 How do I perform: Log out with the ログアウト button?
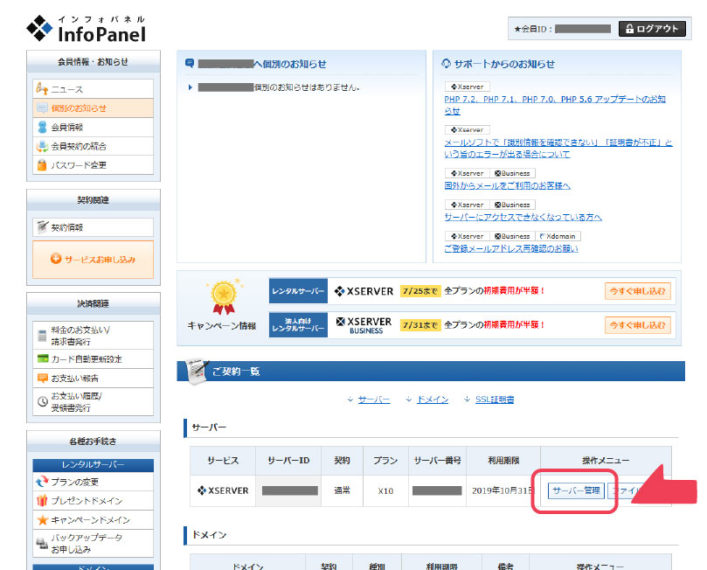tap(652, 29)
